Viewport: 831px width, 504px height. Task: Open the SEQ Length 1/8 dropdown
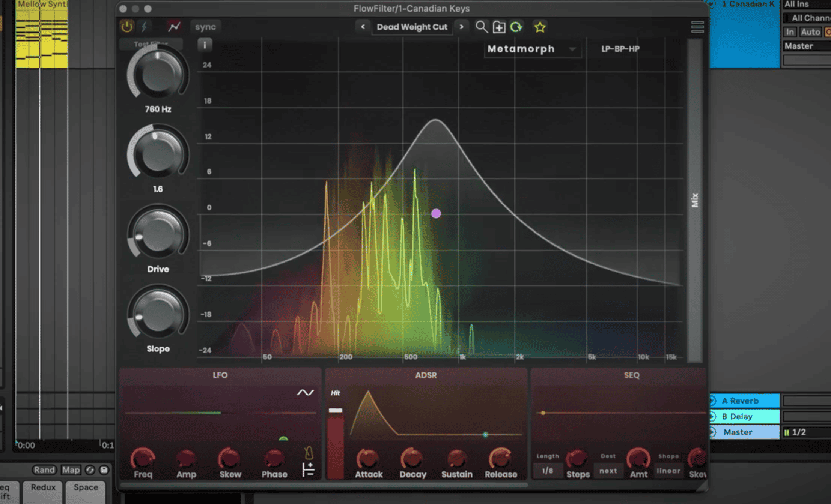[547, 471]
